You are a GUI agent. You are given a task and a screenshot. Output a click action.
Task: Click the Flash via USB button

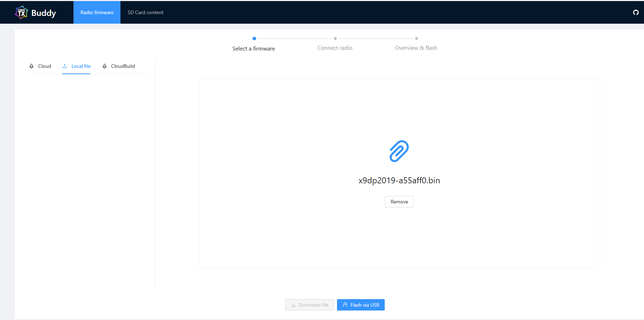[361, 304]
